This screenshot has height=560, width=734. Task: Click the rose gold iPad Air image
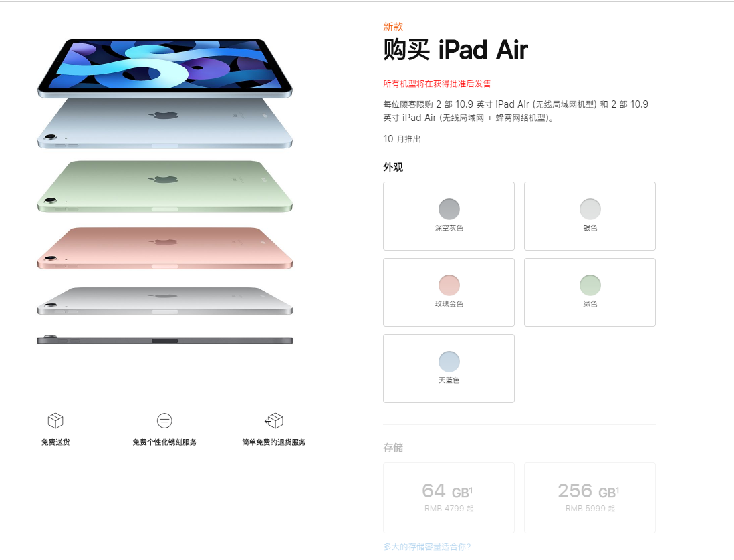[164, 248]
